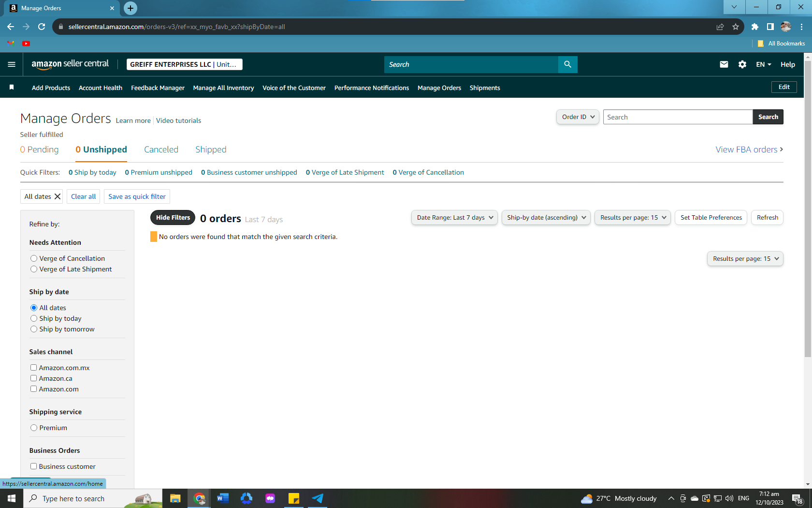
Task: Open the Order ID search type dropdown
Action: click(578, 117)
